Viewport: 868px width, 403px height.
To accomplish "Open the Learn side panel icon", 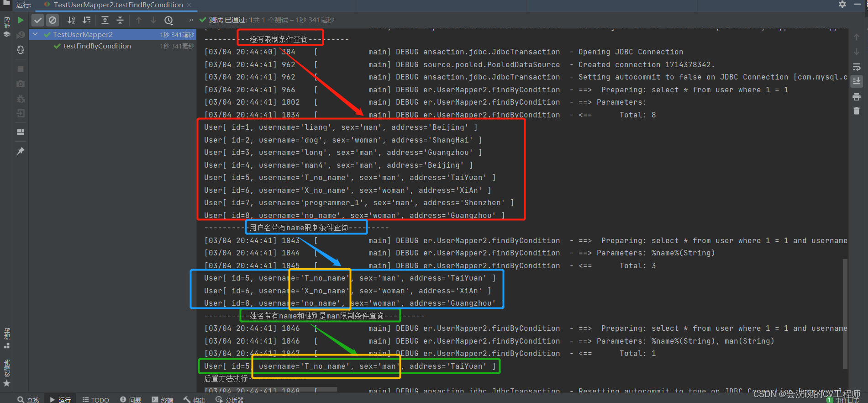I will tap(7, 27).
